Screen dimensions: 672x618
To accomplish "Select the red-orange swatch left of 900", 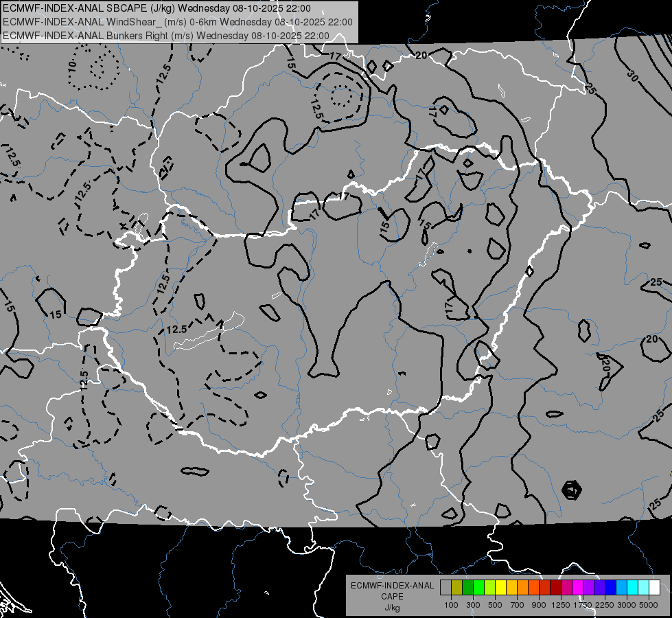I will click(x=533, y=587).
